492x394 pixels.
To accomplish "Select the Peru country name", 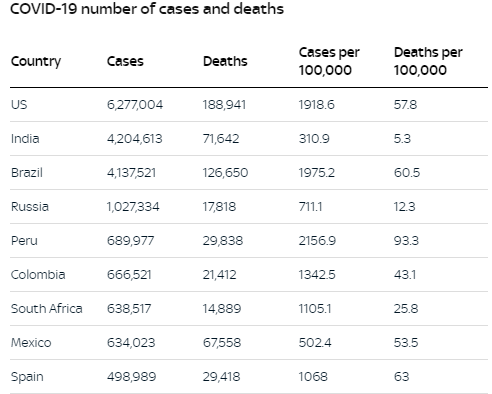I will 24,241.
